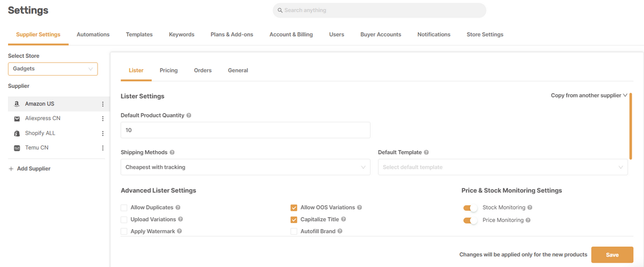Open the Buyer Accounts tab
Image resolution: width=644 pixels, height=267 pixels.
coord(380,34)
